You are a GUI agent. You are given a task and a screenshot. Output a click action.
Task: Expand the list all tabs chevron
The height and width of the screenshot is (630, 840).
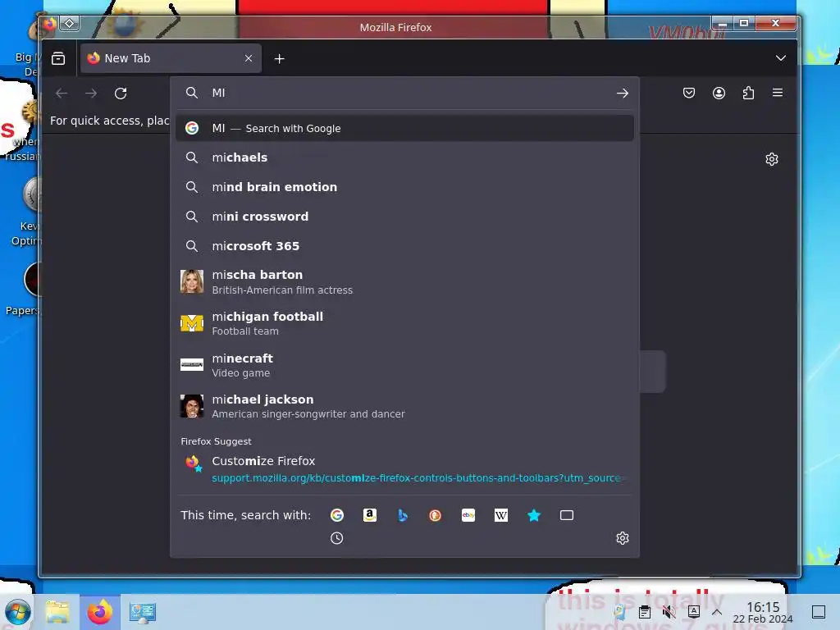[781, 58]
